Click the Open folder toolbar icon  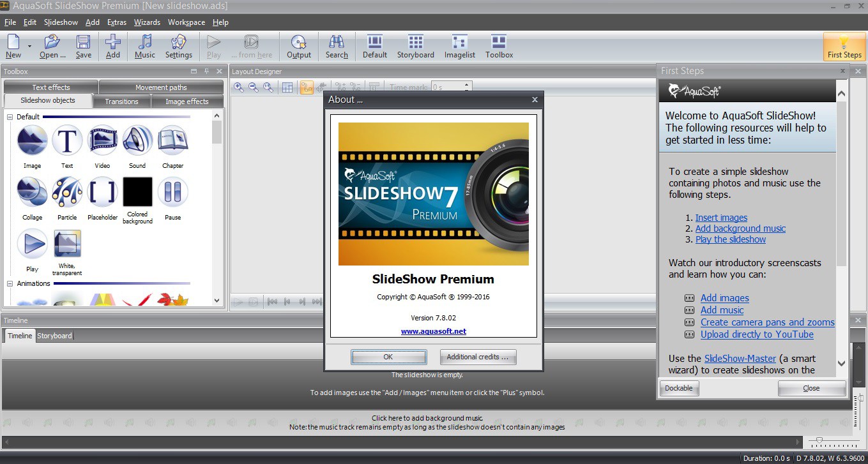tap(52, 46)
